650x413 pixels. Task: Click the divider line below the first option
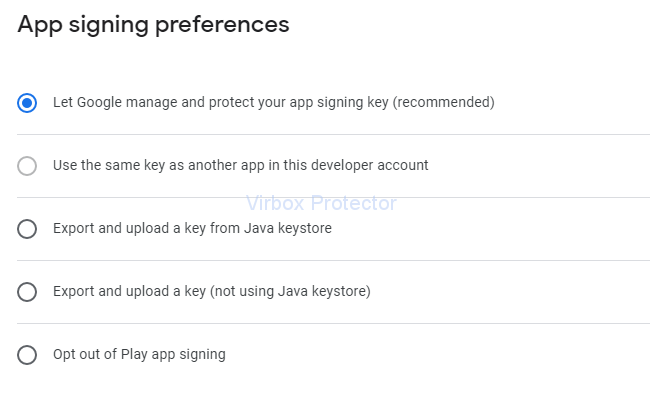(332, 134)
